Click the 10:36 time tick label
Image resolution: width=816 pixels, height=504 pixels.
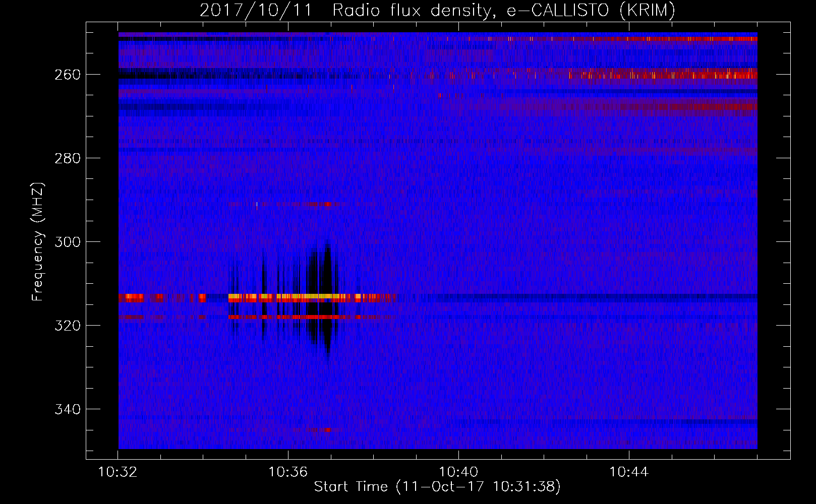(x=288, y=472)
